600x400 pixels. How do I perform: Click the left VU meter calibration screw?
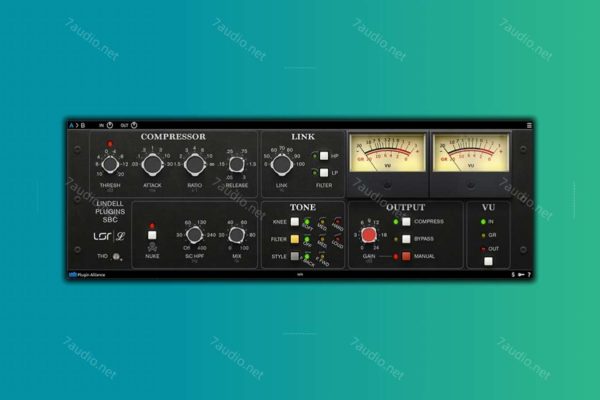click(x=387, y=185)
